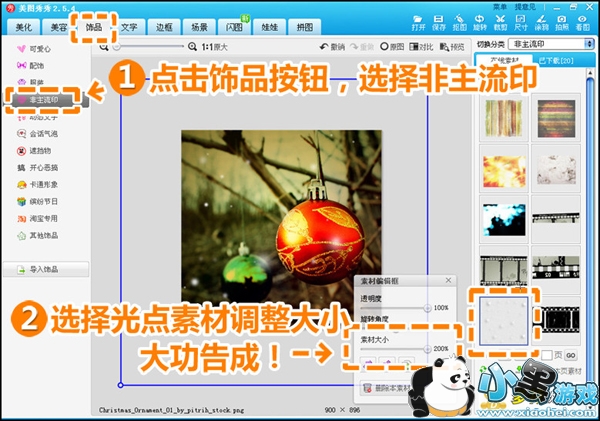Click the 预览 (Preview) icon

[452, 47]
